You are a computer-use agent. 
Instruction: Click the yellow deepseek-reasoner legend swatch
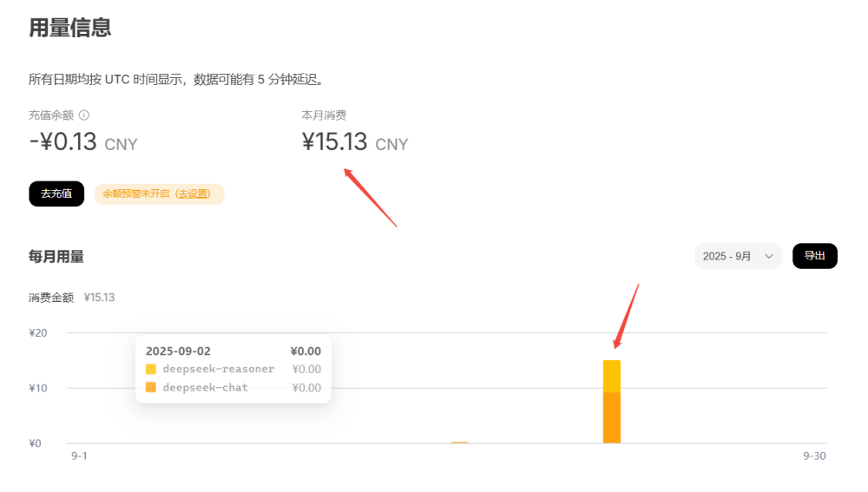[151, 369]
